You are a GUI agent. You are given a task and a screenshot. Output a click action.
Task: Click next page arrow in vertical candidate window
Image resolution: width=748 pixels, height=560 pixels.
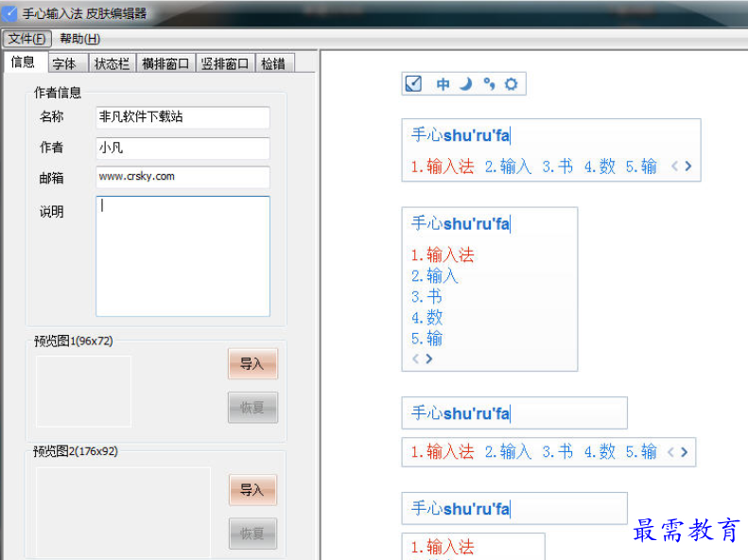tap(429, 359)
